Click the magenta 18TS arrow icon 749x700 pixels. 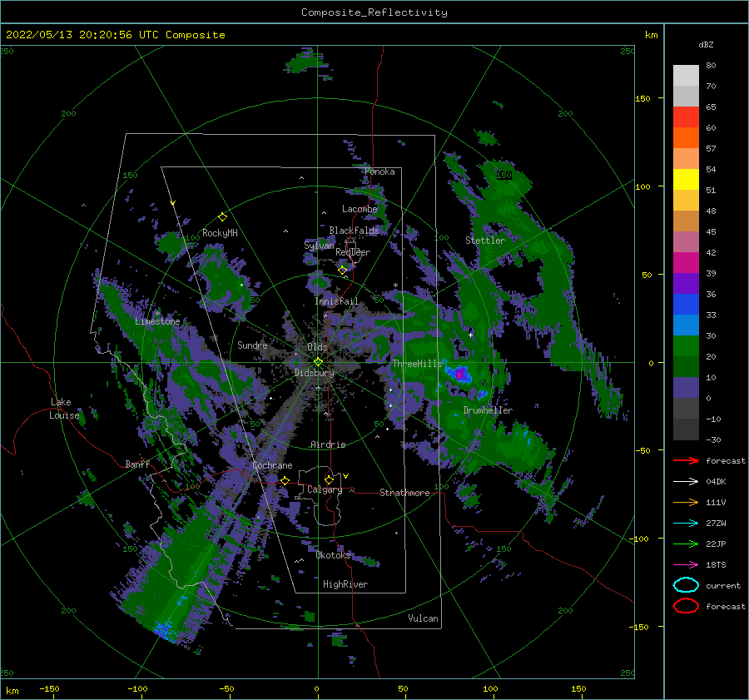coord(686,565)
